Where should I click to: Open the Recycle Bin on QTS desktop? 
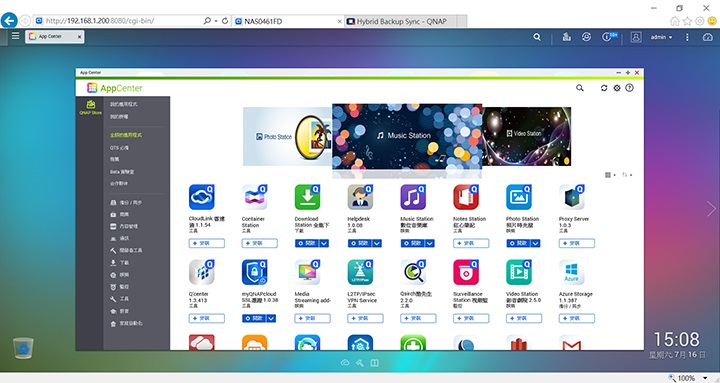[x=23, y=348]
